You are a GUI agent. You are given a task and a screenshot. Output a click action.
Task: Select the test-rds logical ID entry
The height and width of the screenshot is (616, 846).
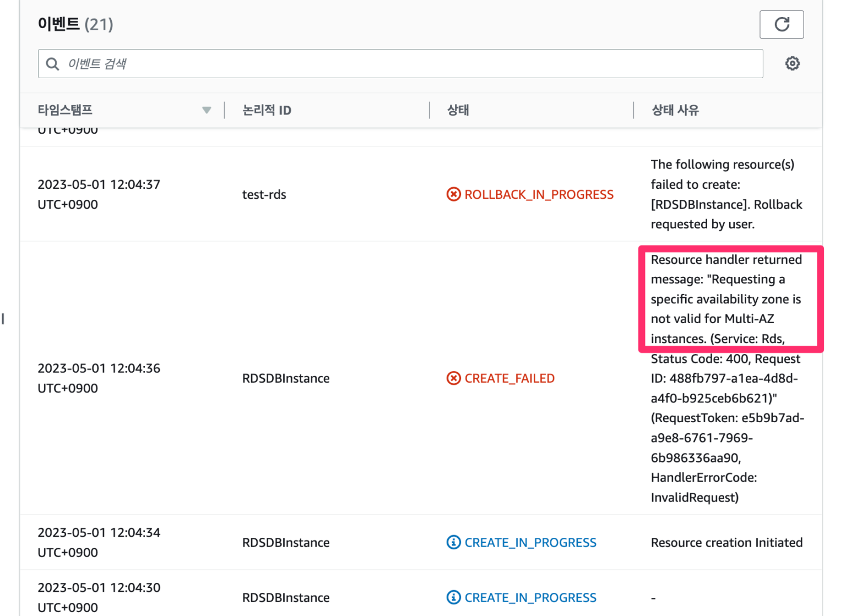click(264, 194)
